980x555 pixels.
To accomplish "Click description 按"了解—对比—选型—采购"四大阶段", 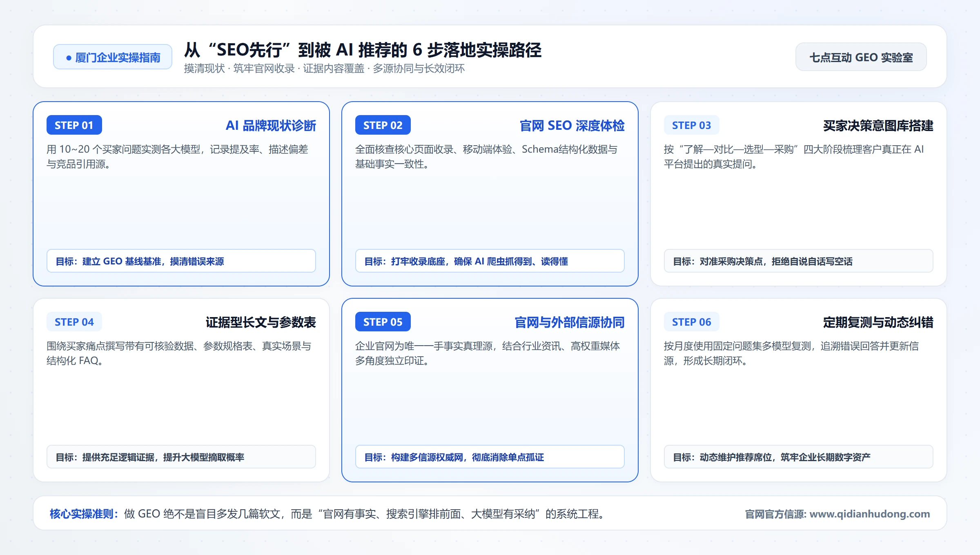I will point(794,157).
